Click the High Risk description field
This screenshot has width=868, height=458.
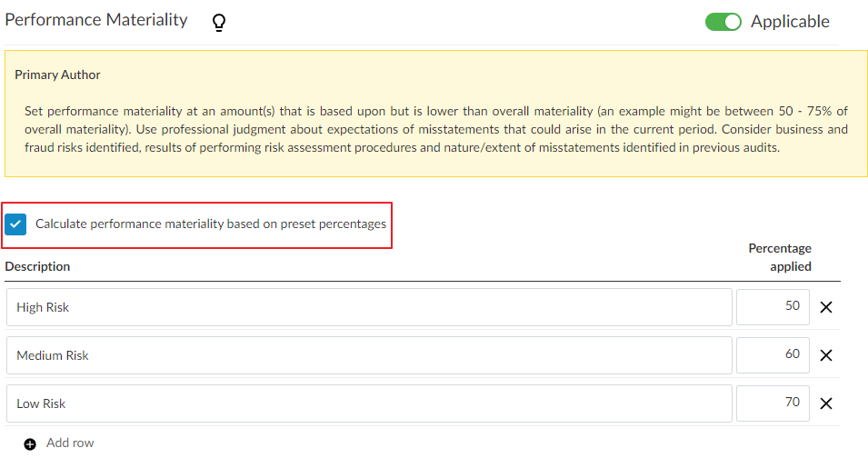369,307
